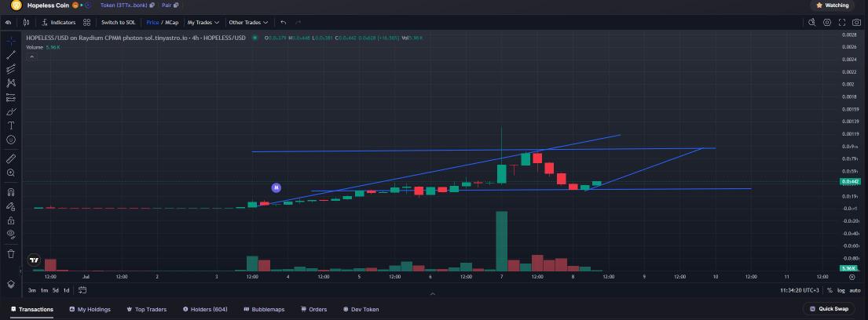The image size is (868, 320).
Task: Select the text annotation tool
Action: tap(10, 126)
